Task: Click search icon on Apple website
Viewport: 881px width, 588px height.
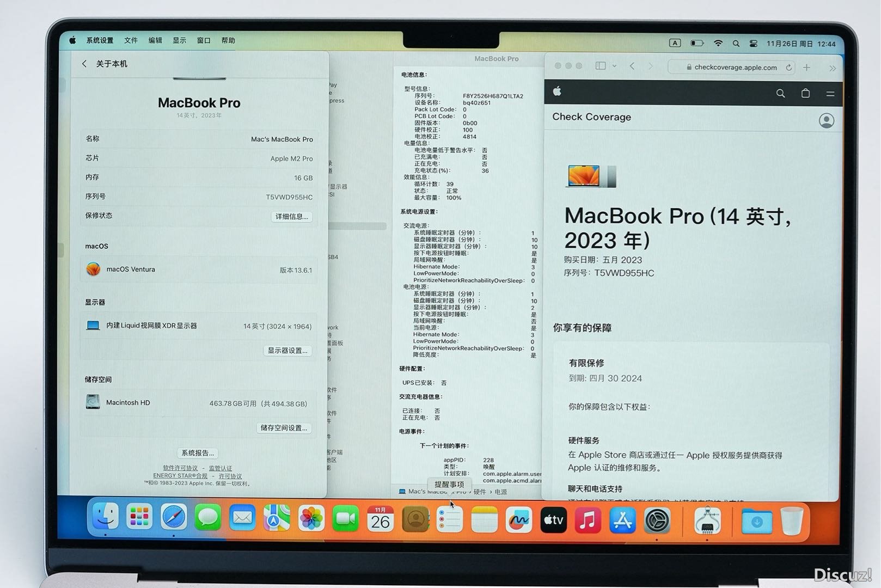Action: tap(780, 94)
